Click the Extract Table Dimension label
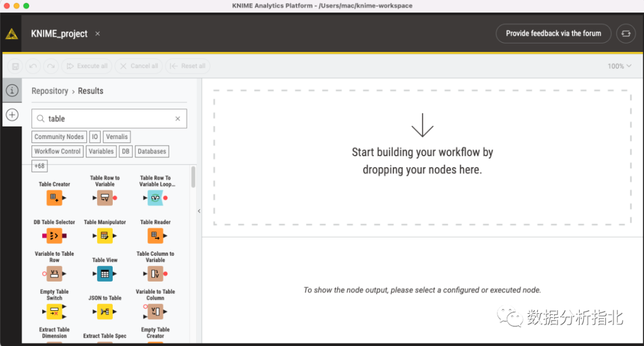The height and width of the screenshot is (346, 644). [x=54, y=333]
